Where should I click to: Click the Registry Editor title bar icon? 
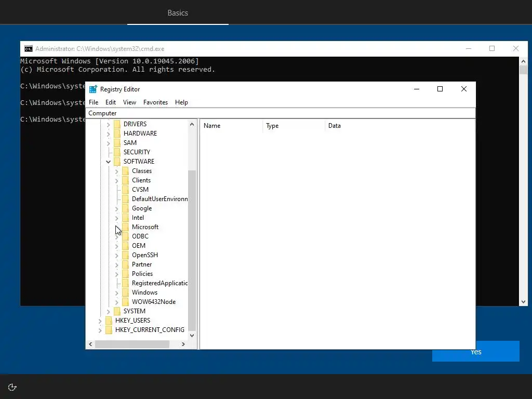coord(93,89)
